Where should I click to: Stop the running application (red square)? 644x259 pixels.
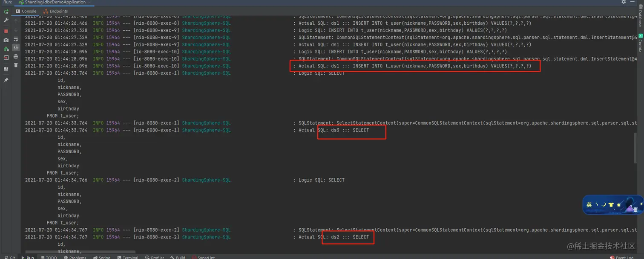pyautogui.click(x=6, y=31)
